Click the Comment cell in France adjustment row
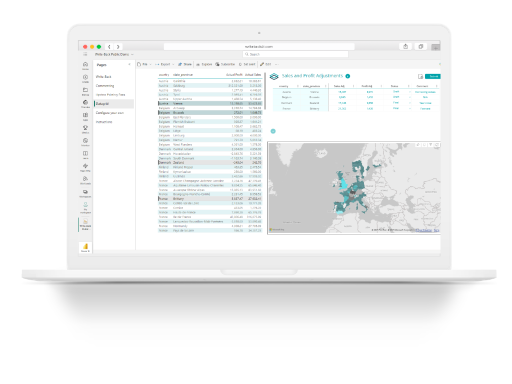This screenshot has width=512, height=384. click(425, 109)
